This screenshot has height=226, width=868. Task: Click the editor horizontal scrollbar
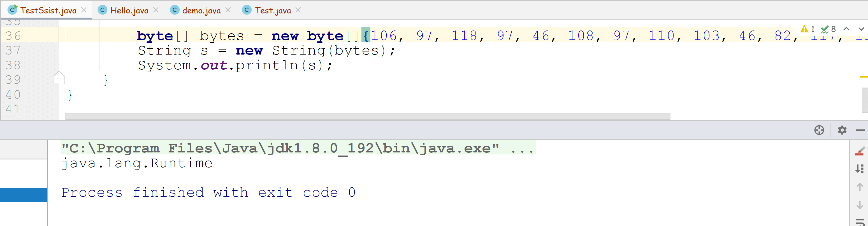pos(368,116)
